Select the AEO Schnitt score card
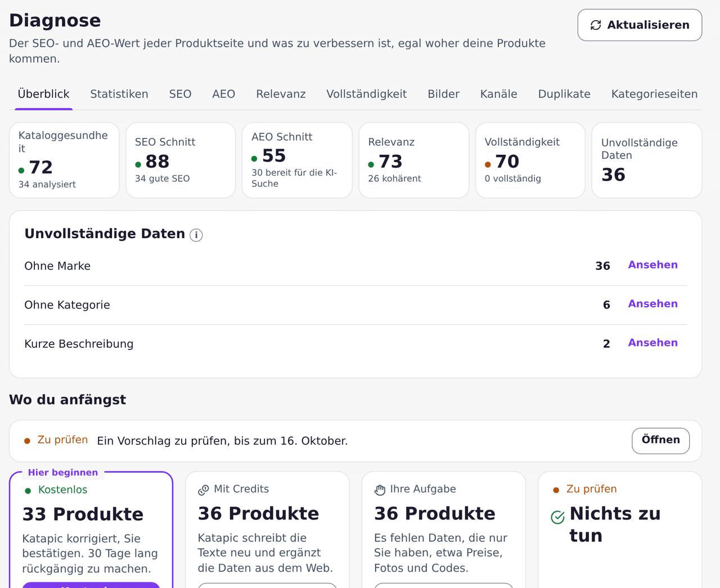720x588 pixels. coord(297,160)
